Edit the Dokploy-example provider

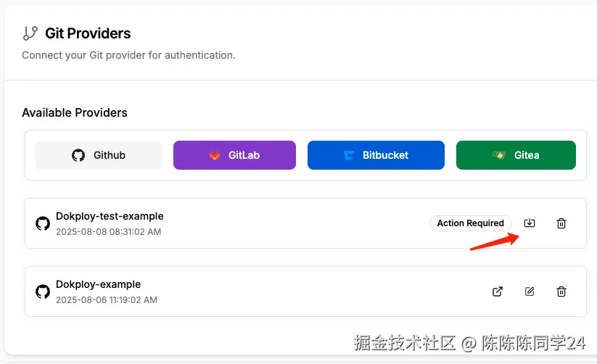530,291
